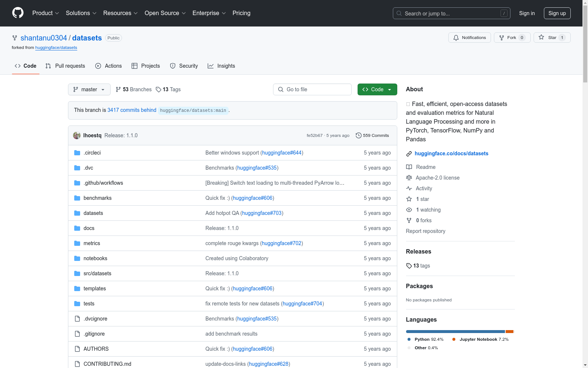
Task: Expand the Solutions menu
Action: (81, 13)
